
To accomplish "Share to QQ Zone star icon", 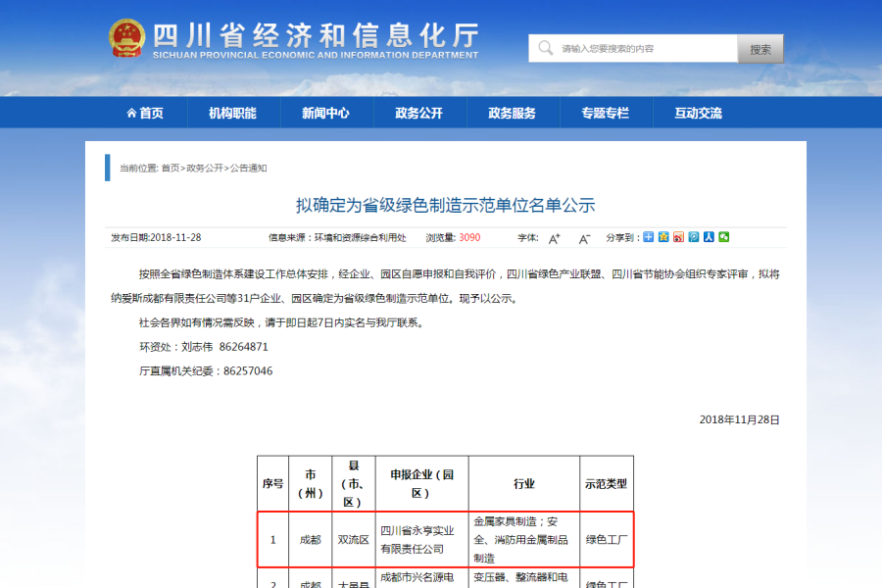I will coord(663,237).
